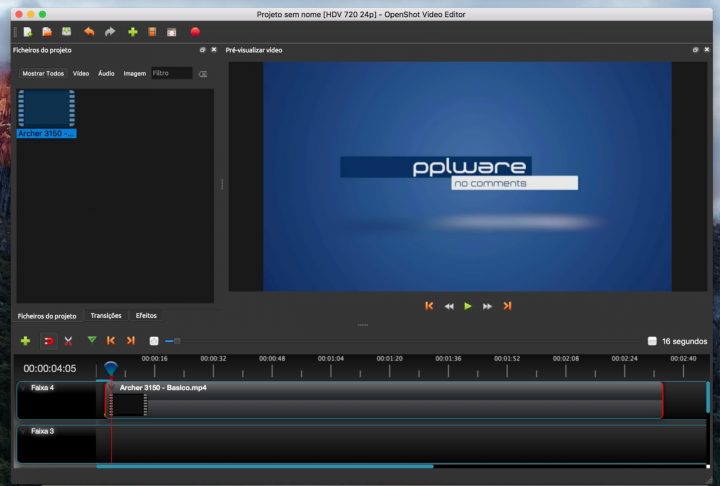Screen dimensions: 720x486
Task: Undo the last action with the orange arrow
Action: 89,32
